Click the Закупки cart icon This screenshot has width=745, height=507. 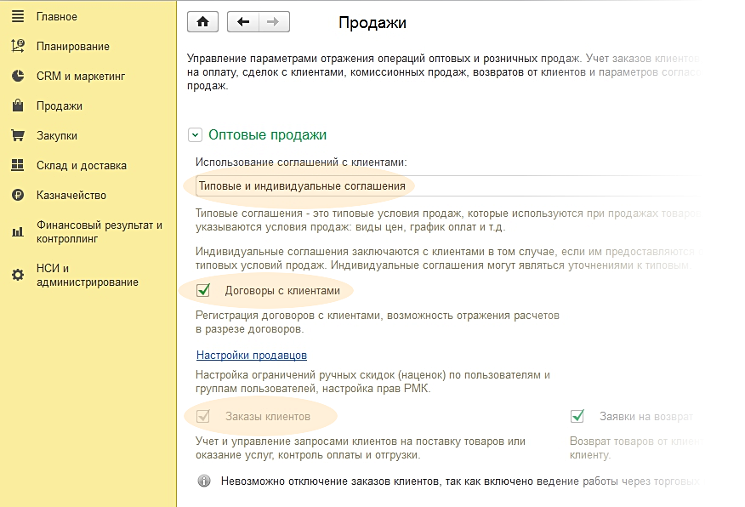(17, 136)
